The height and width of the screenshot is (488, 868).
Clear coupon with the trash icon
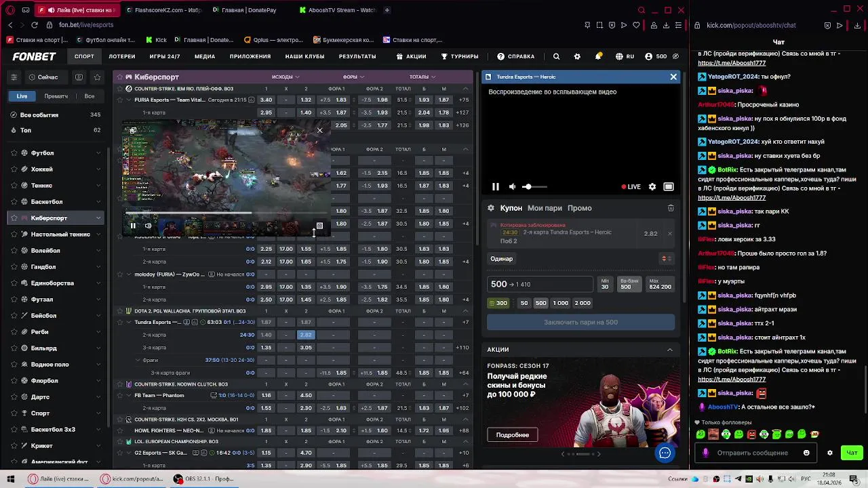point(671,208)
